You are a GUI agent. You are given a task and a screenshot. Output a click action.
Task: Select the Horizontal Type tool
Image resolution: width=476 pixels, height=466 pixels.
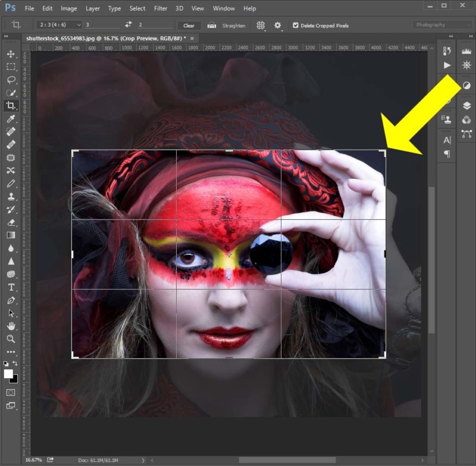point(11,287)
